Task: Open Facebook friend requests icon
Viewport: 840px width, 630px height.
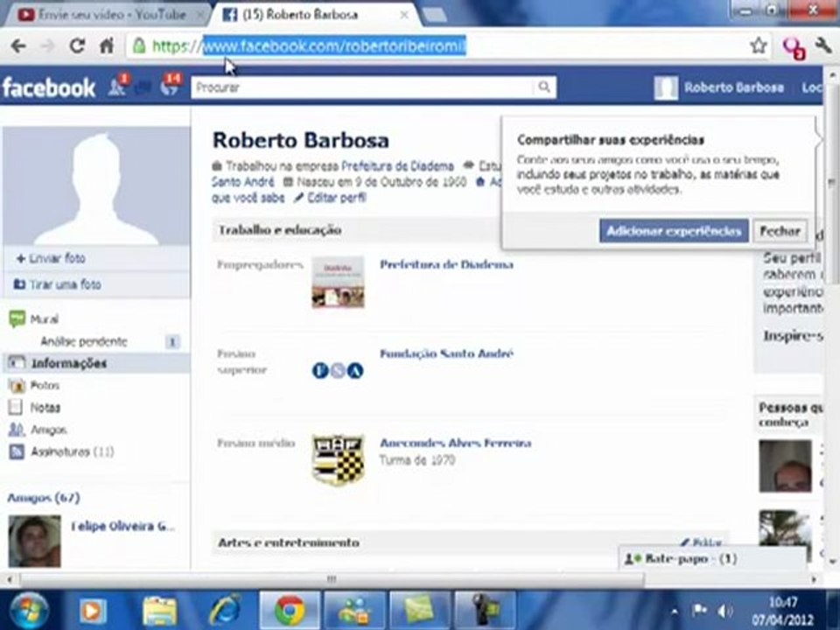Action: click(118, 86)
